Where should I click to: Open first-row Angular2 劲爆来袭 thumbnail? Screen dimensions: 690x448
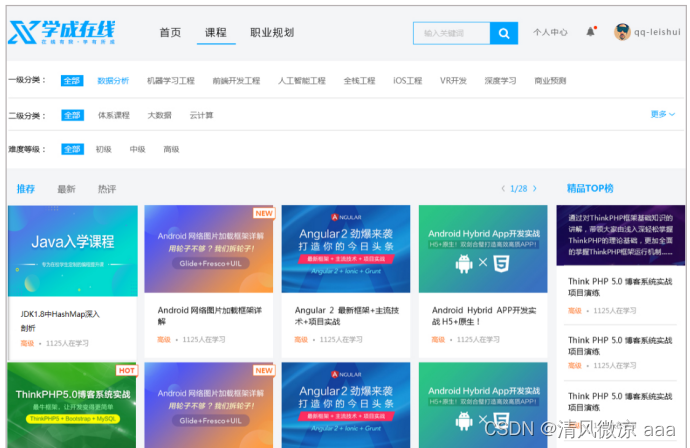346,249
